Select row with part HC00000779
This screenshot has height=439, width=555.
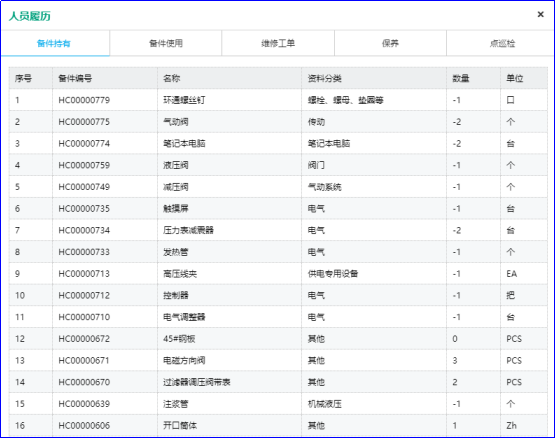(x=278, y=100)
